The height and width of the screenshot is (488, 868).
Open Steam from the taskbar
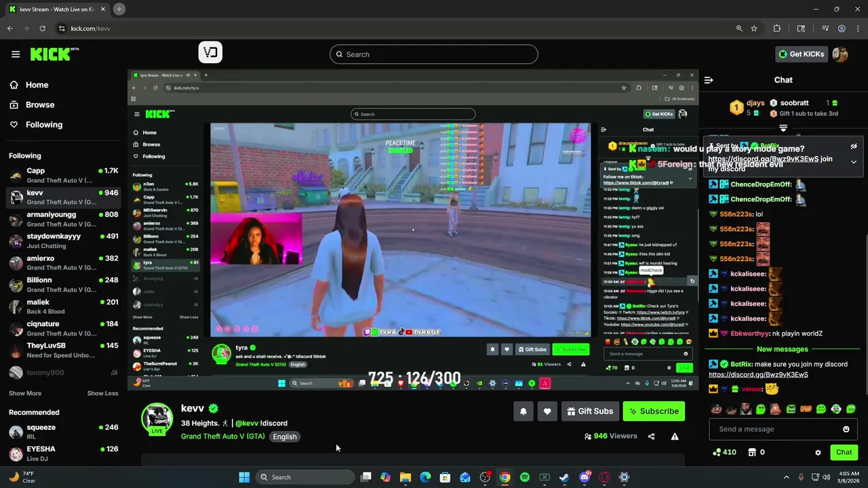click(564, 477)
